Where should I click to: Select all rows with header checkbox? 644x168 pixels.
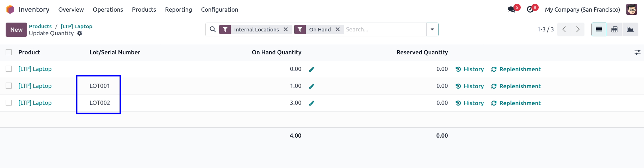pyautogui.click(x=9, y=52)
